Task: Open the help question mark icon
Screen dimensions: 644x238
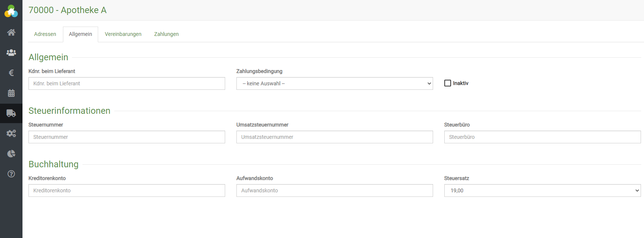Action: pos(11,174)
